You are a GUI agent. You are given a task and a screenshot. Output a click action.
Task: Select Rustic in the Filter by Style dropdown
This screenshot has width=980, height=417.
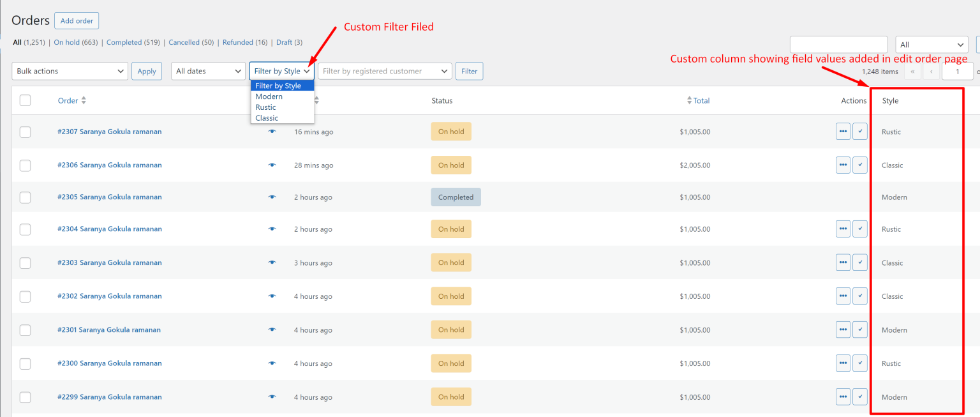coord(267,107)
